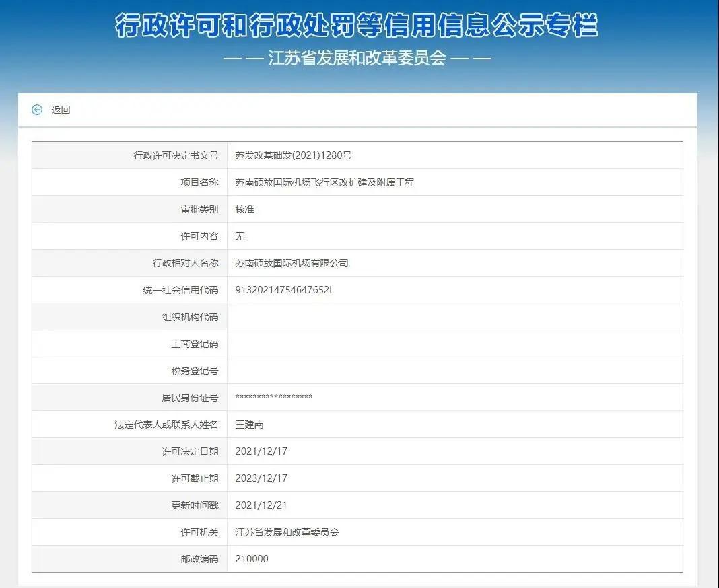This screenshot has height=588, width=719.
Task: Click the 江苏省发展和改革委员会 banner subtitle
Action: [357, 58]
